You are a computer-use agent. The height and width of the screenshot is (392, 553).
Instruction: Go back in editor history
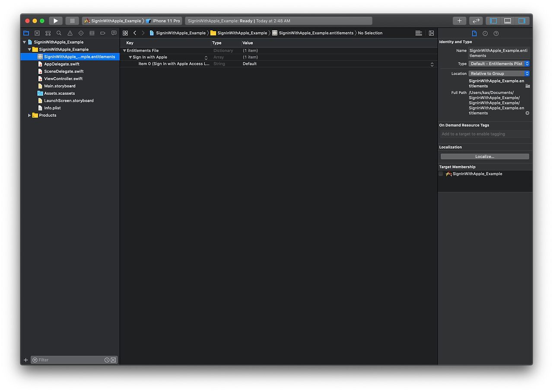(135, 33)
